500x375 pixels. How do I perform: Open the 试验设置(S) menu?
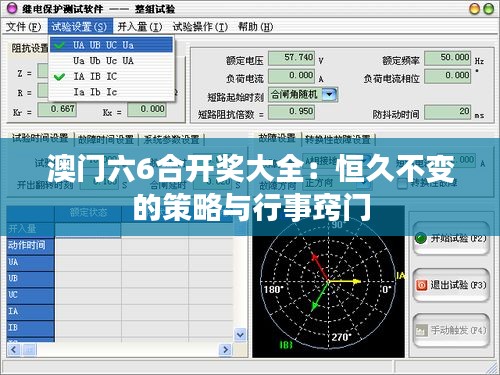(x=80, y=27)
